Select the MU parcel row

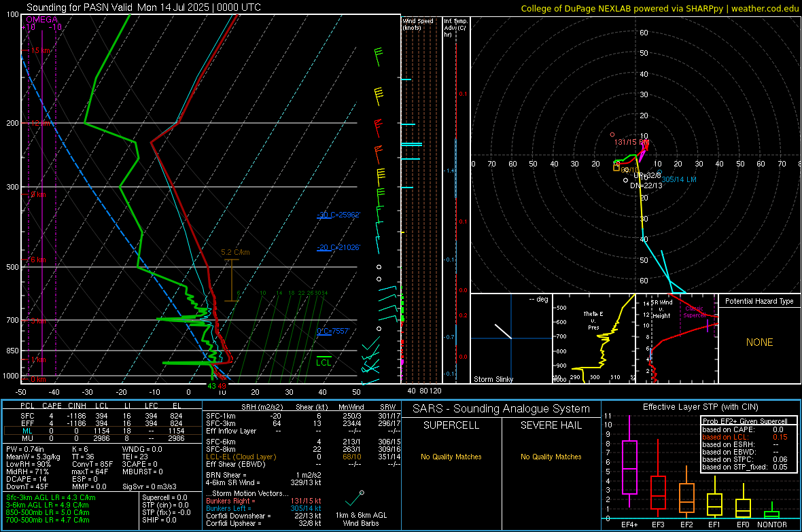point(103,438)
